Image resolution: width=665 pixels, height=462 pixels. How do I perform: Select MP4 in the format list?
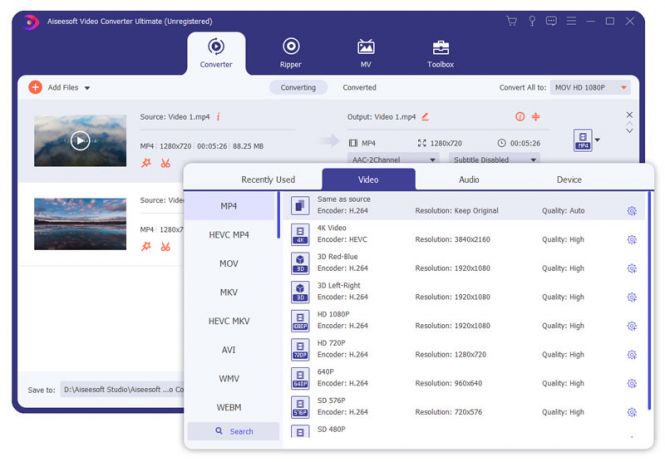point(229,206)
